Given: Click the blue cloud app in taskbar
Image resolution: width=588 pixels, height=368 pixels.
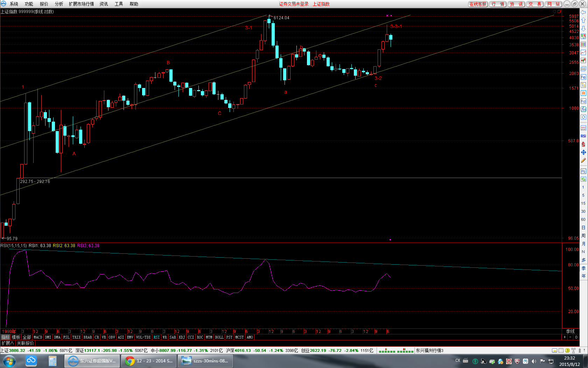Looking at the screenshot, I should [x=31, y=361].
